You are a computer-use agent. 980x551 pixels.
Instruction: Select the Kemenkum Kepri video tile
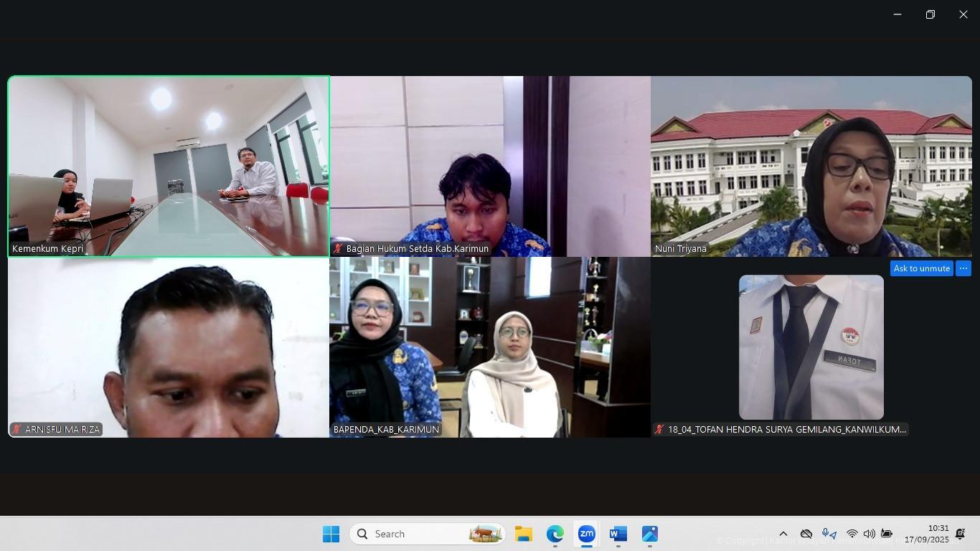click(x=169, y=166)
